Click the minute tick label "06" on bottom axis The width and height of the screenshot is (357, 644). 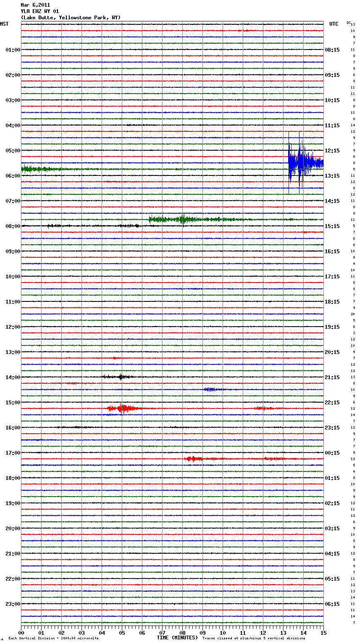point(142,633)
